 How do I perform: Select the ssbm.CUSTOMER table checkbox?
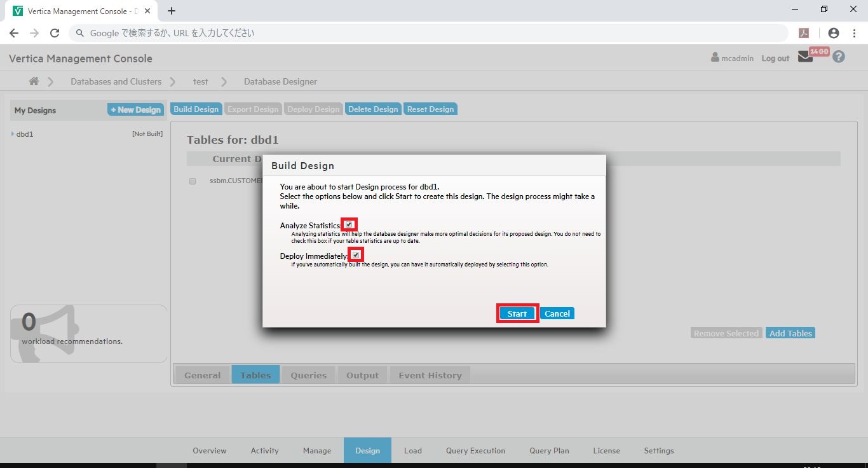tap(193, 181)
